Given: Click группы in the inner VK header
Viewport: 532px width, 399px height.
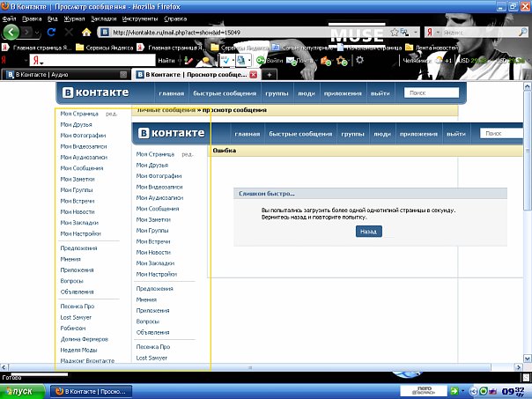Looking at the screenshot, I should click(352, 134).
